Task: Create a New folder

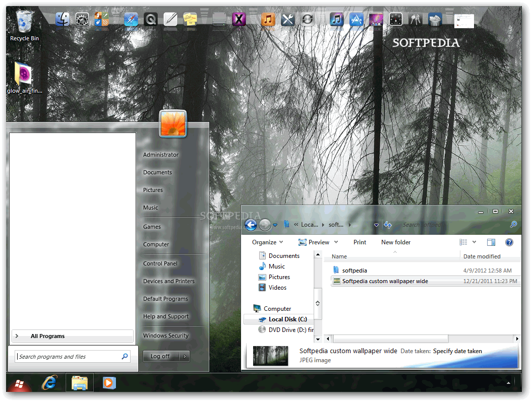Action: [x=396, y=242]
